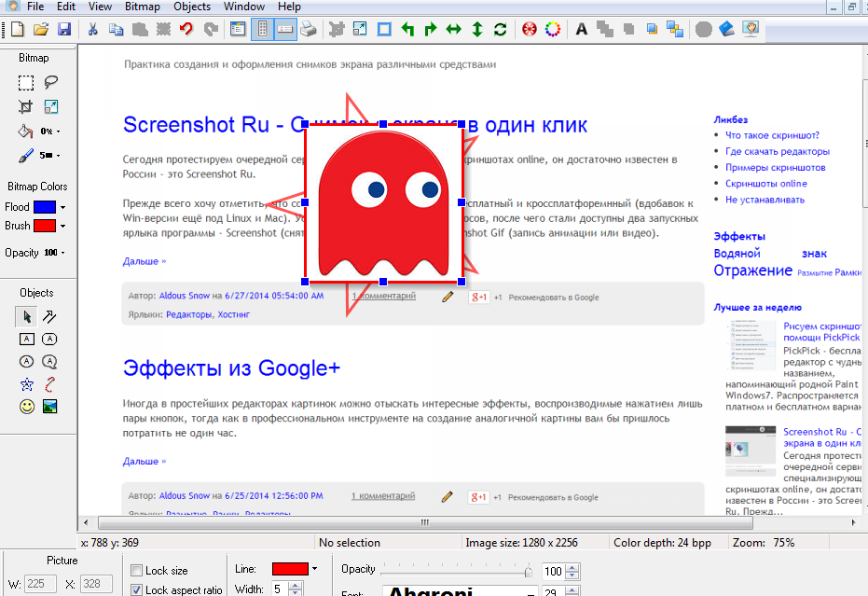Click the red Undo arrow

click(186, 29)
